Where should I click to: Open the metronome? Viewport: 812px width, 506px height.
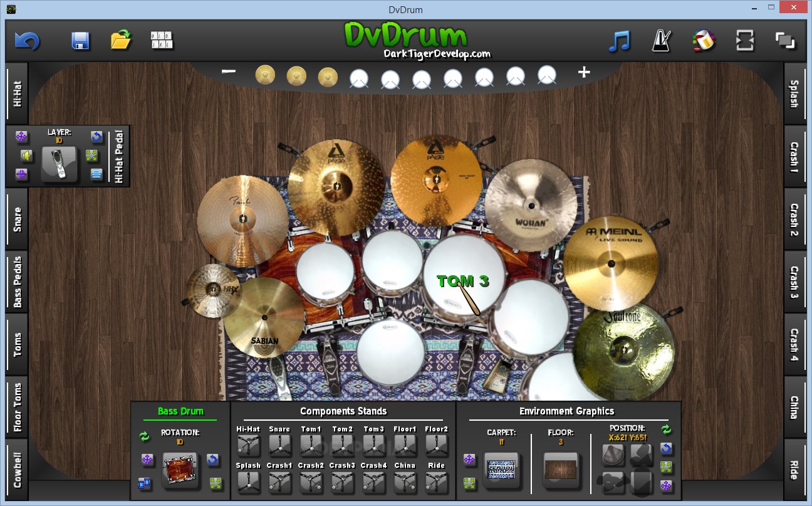click(x=661, y=41)
